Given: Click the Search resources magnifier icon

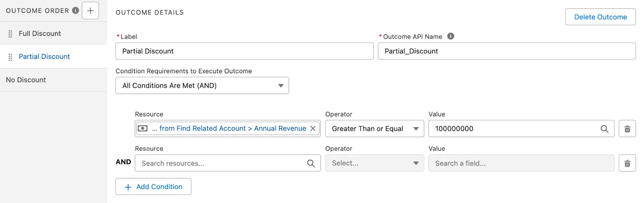Looking at the screenshot, I should coord(311,163).
